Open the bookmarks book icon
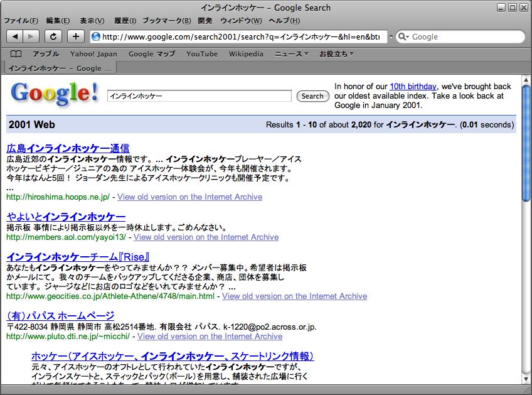The width and height of the screenshot is (532, 395). pos(16,54)
